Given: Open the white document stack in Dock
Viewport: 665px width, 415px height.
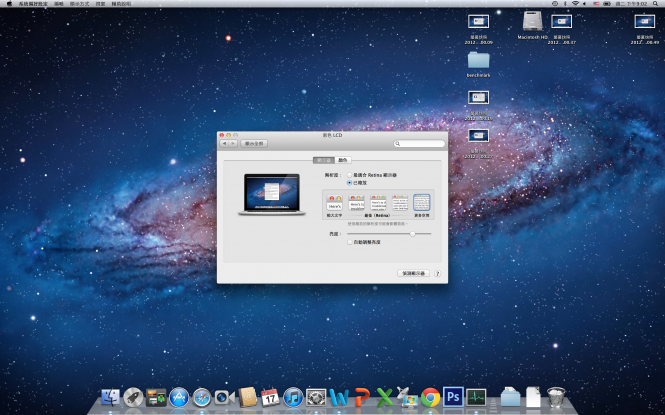Looking at the screenshot, I should coord(534,397).
